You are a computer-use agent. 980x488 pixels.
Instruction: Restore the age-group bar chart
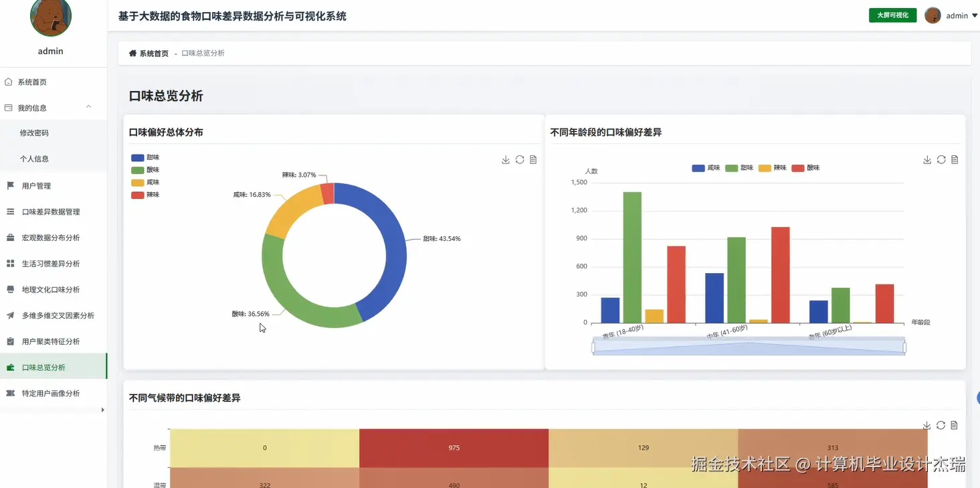[941, 160]
